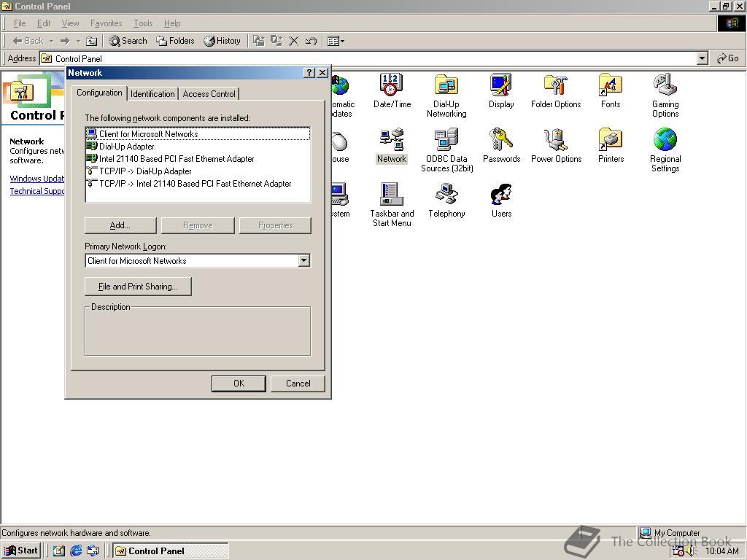The width and height of the screenshot is (747, 560).
Task: Toggle the Folders pane button
Action: (175, 41)
